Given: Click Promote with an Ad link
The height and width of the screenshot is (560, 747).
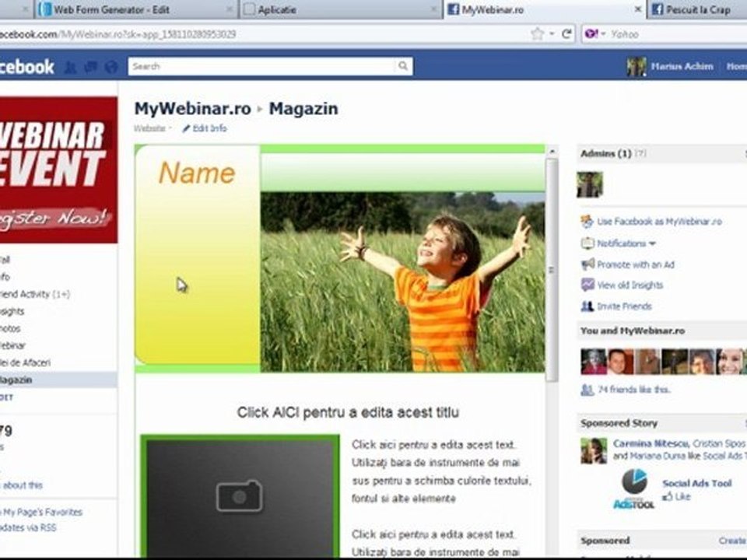Looking at the screenshot, I should point(636,264).
